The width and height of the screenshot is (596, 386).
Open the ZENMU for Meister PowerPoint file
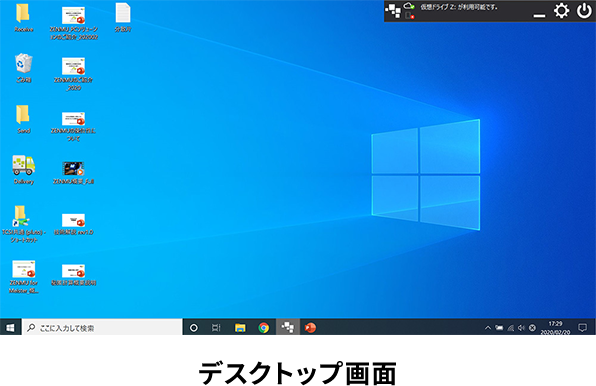[24, 276]
